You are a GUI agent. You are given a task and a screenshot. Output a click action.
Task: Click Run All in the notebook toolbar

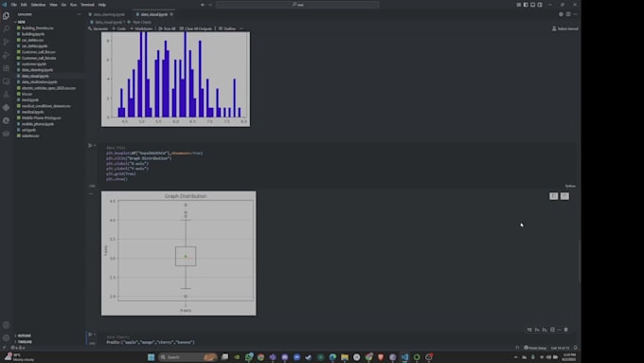pos(168,28)
